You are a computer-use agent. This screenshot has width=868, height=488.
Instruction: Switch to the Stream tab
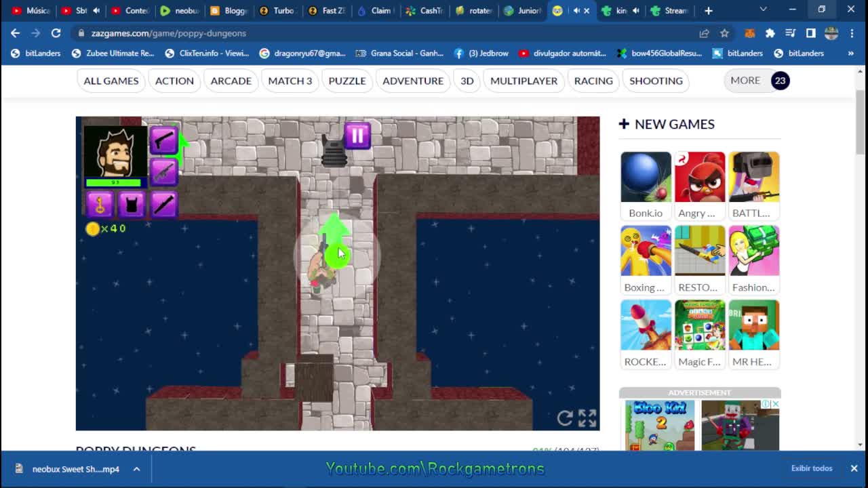pyautogui.click(x=670, y=10)
